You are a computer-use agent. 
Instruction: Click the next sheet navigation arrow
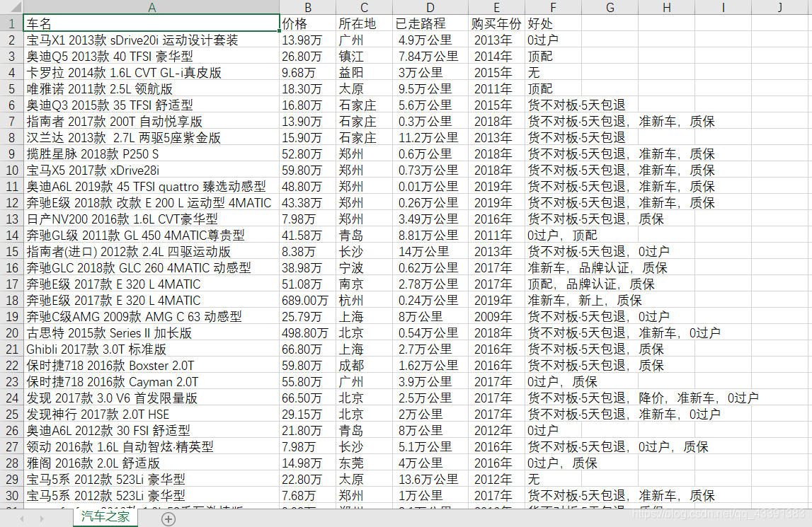click(x=42, y=519)
